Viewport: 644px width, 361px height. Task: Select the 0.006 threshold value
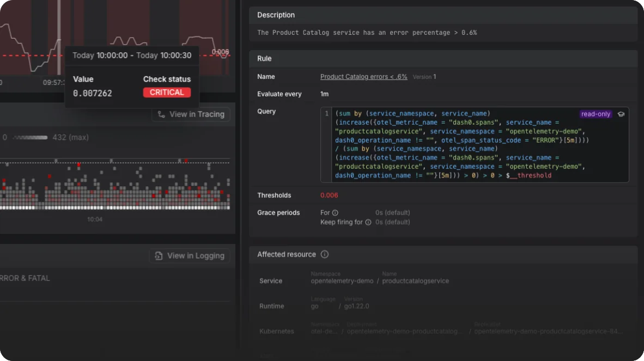point(329,195)
